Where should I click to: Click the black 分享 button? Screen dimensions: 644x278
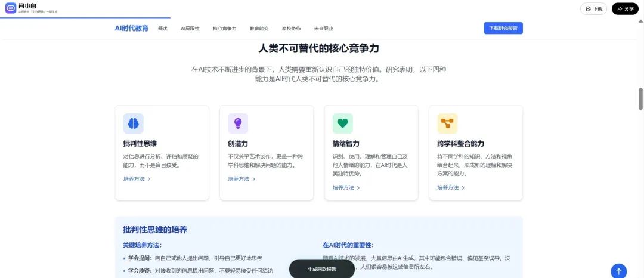tap(625, 8)
